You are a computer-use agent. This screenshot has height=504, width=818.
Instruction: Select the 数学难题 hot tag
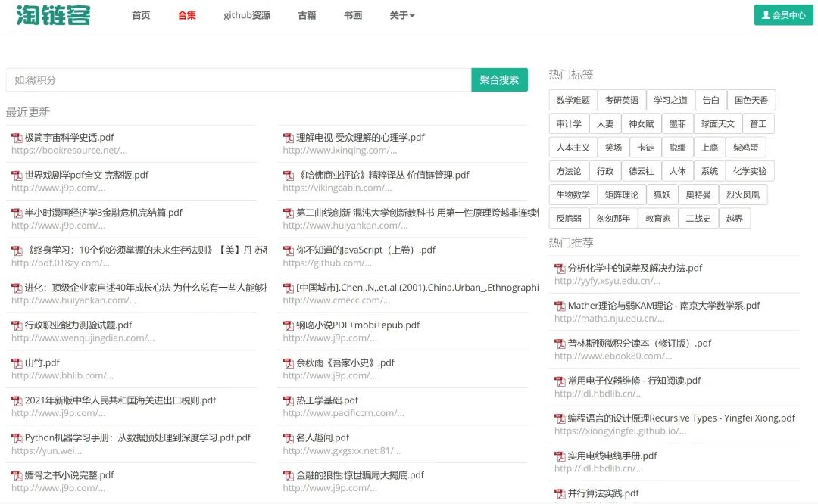(573, 101)
